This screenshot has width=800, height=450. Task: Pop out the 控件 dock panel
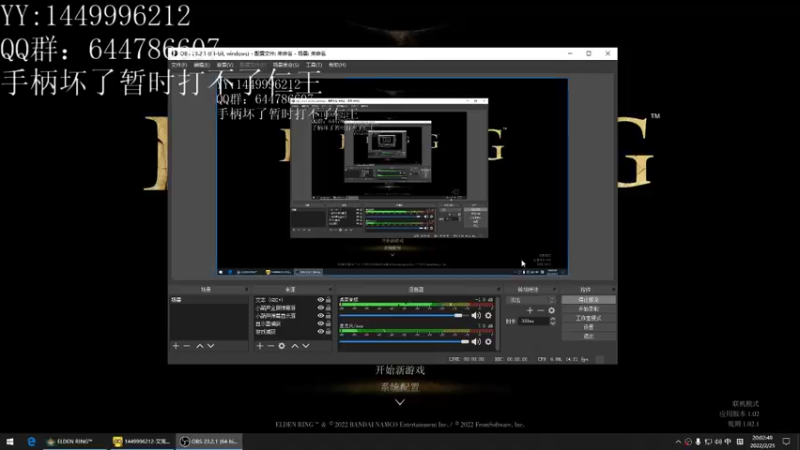(x=613, y=289)
